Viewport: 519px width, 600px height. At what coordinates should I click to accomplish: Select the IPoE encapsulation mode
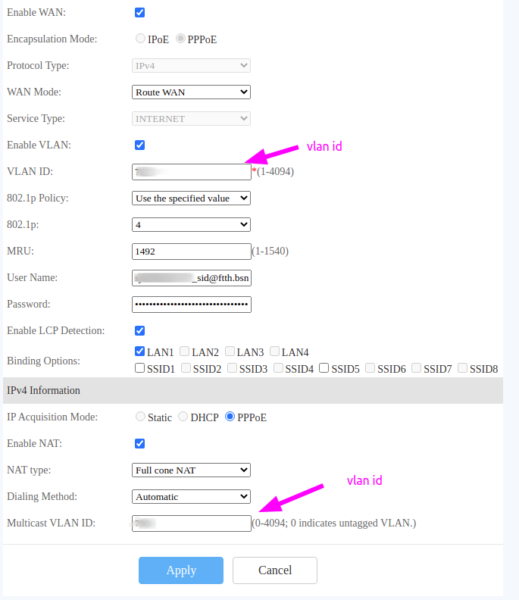pyautogui.click(x=140, y=38)
